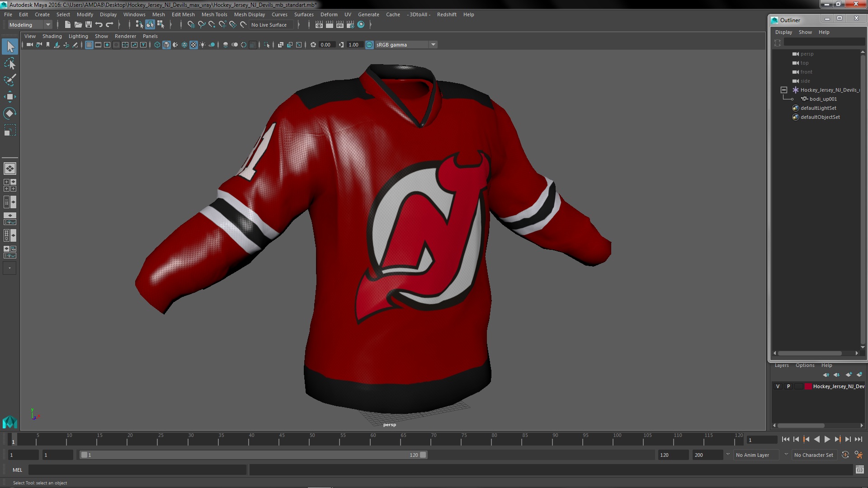Activate the Scale tool in toolbox

(x=10, y=130)
